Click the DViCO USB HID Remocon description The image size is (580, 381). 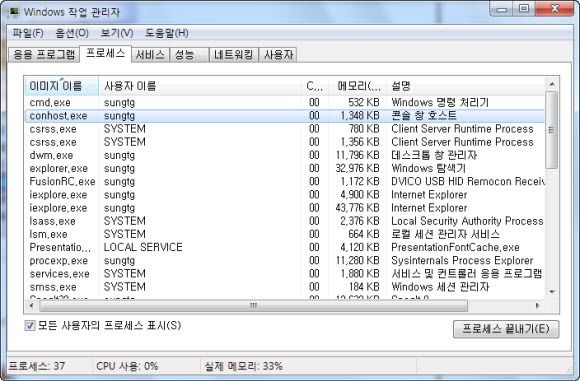468,182
